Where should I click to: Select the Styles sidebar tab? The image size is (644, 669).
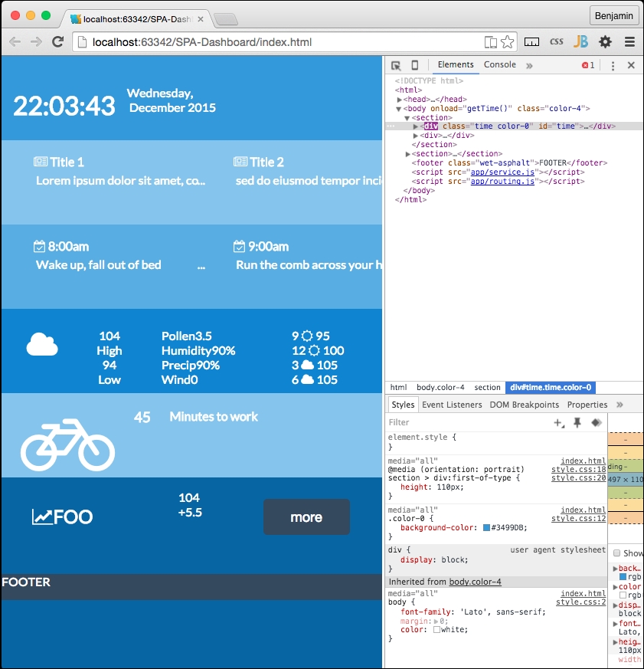(x=403, y=405)
